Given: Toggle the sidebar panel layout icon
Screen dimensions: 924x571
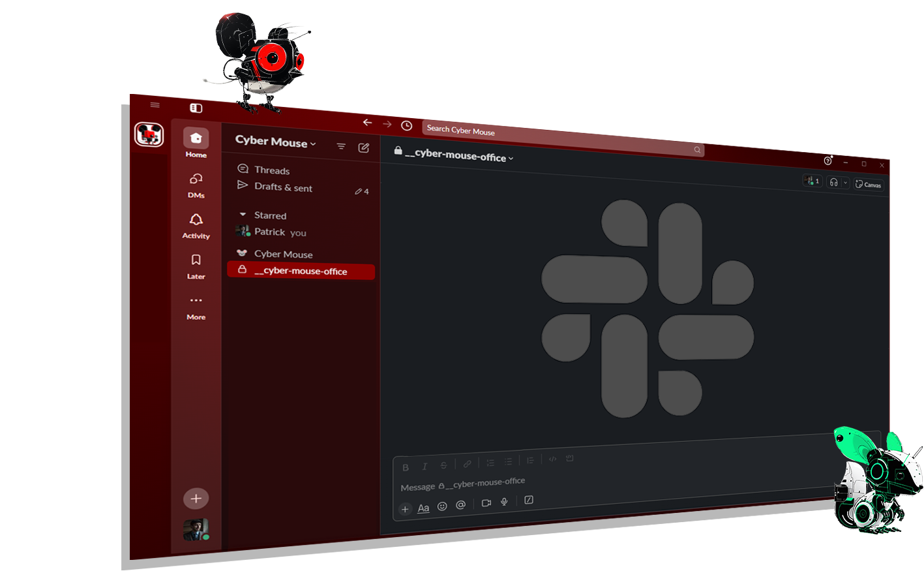Looking at the screenshot, I should pos(196,108).
